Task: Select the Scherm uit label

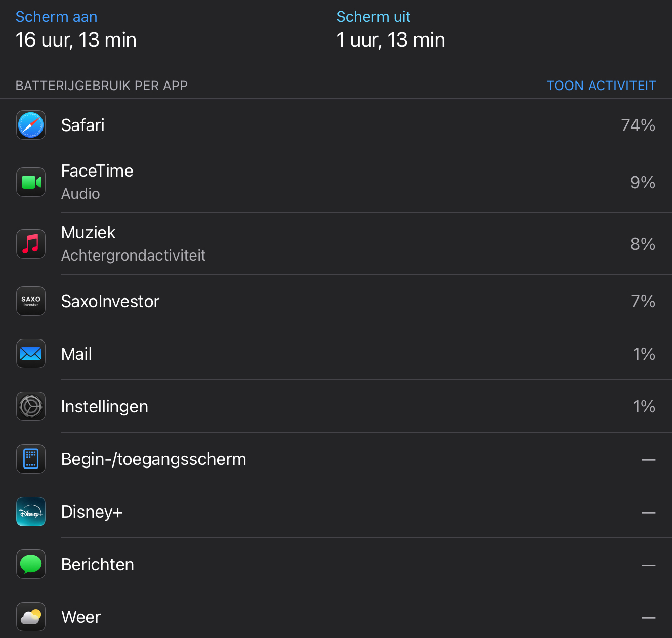Action: click(373, 17)
